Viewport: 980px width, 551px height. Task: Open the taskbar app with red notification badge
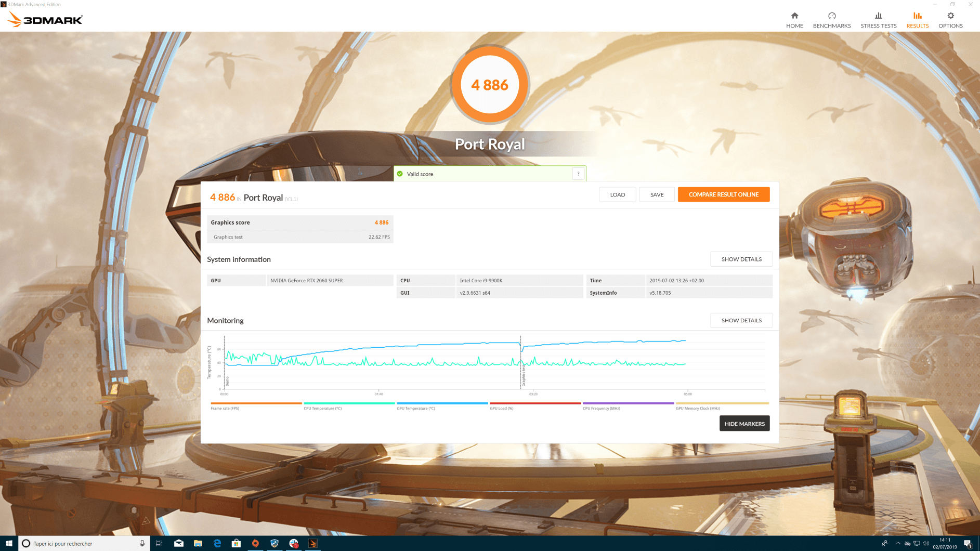tap(294, 543)
